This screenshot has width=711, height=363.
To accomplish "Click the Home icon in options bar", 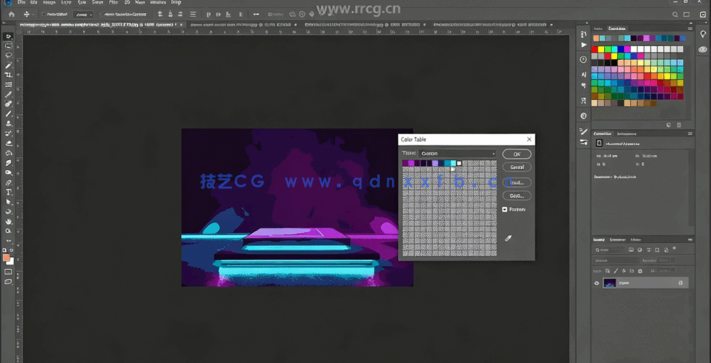I will (12, 14).
